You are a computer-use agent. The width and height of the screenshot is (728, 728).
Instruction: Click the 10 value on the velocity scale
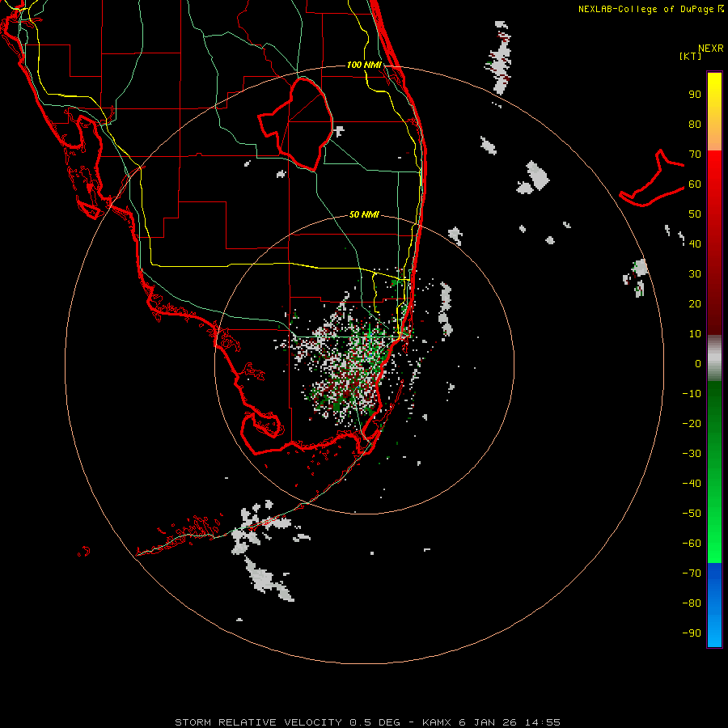pyautogui.click(x=695, y=334)
